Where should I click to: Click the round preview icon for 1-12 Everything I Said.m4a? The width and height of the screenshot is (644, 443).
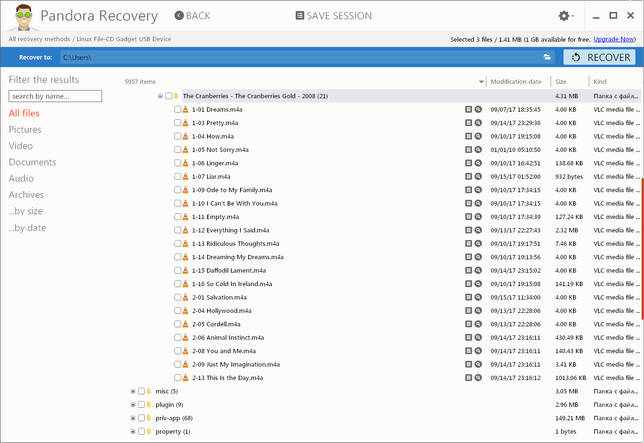(x=478, y=230)
